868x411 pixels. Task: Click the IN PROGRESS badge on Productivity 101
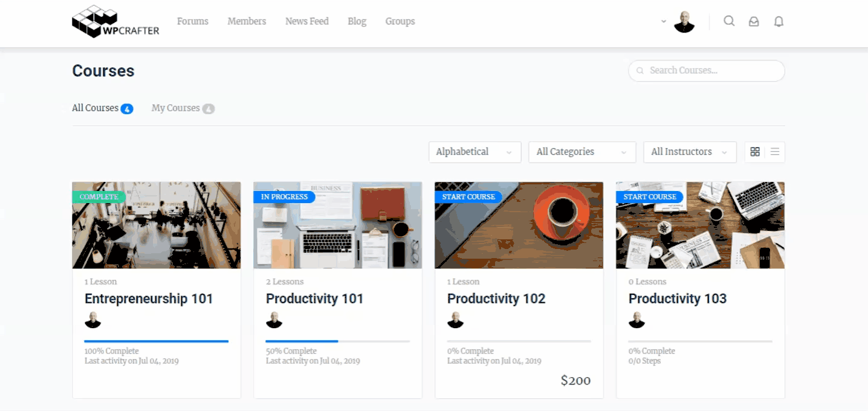tap(284, 196)
